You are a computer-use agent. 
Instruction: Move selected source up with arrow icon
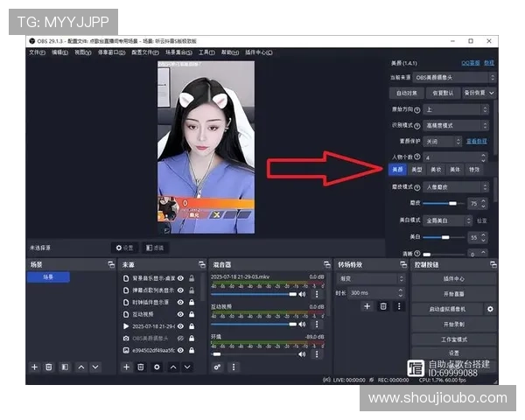click(x=172, y=367)
